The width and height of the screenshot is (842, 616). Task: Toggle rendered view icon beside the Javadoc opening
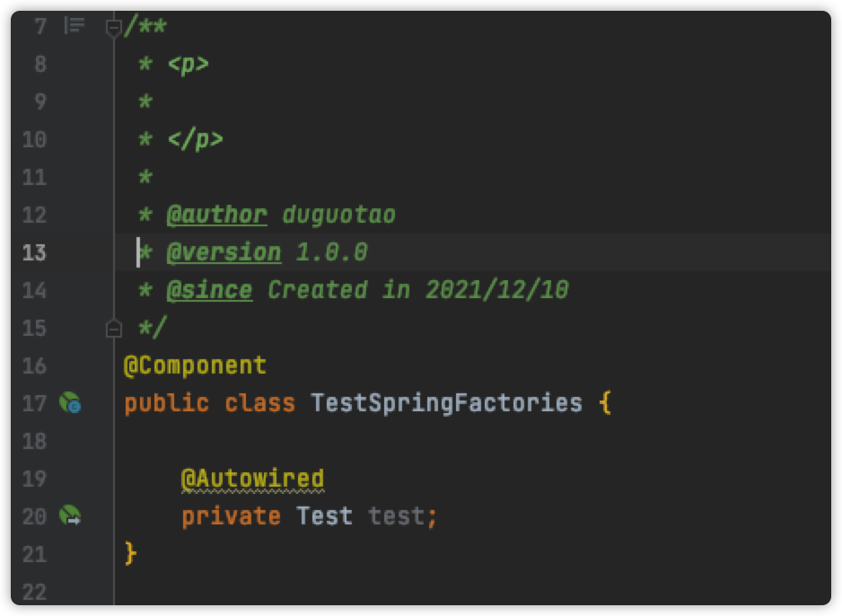point(75,25)
